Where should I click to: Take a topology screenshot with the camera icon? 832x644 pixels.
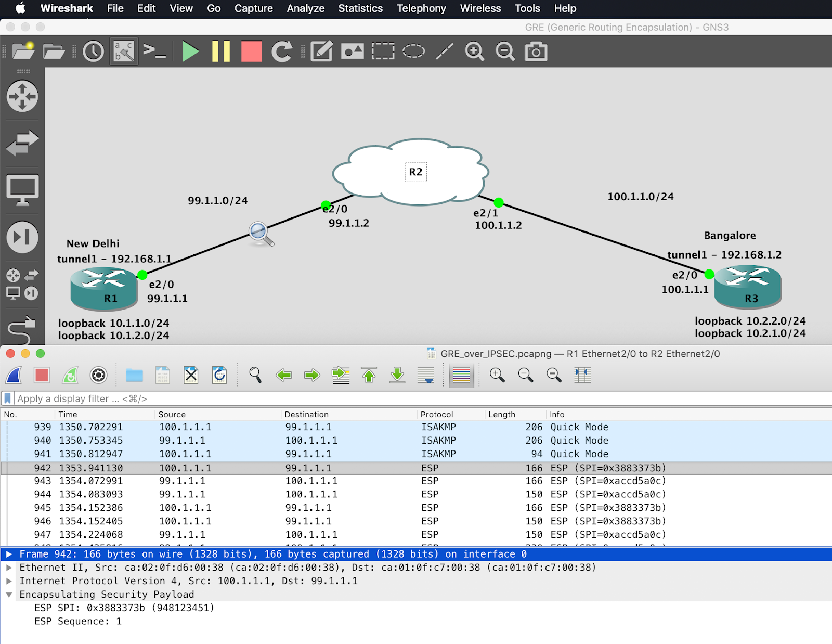[536, 51]
